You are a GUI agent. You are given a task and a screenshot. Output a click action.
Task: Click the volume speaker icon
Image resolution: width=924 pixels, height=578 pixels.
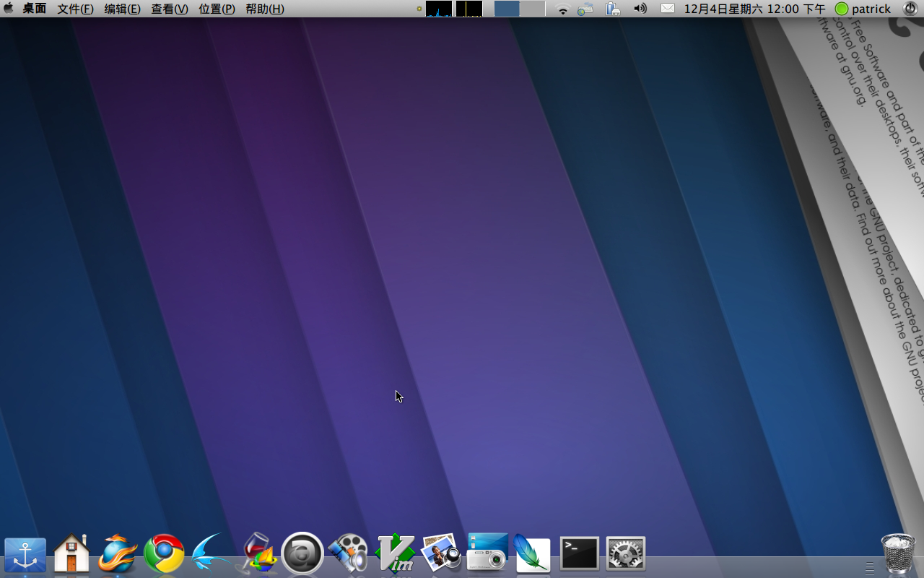pos(640,9)
